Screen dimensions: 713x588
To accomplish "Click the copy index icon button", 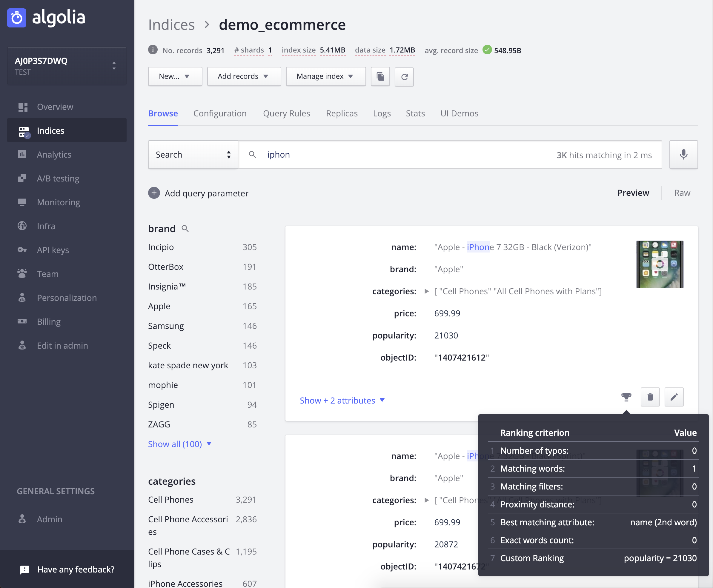I will click(x=380, y=76).
